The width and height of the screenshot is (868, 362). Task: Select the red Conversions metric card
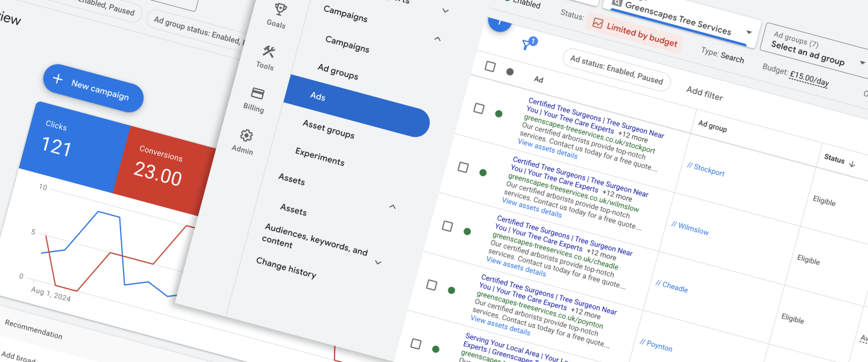point(165,170)
